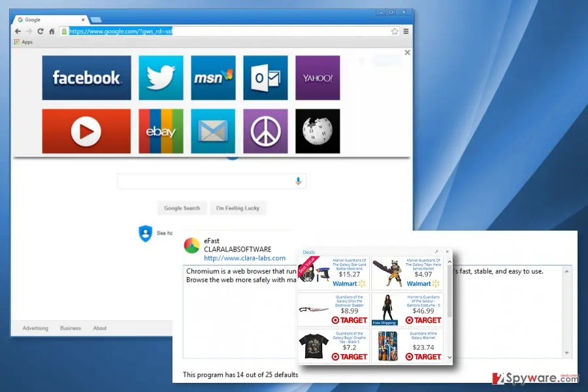
Task: Select the Google browser tab
Action: (x=50, y=20)
